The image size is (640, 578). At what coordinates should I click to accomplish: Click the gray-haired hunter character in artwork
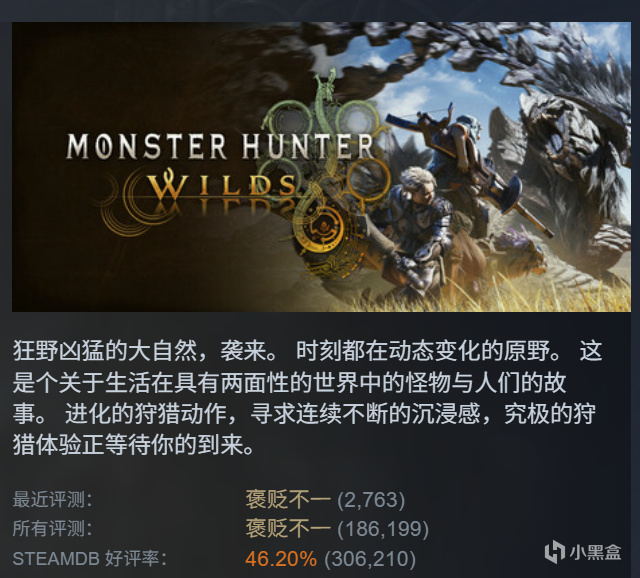pyautogui.click(x=418, y=233)
